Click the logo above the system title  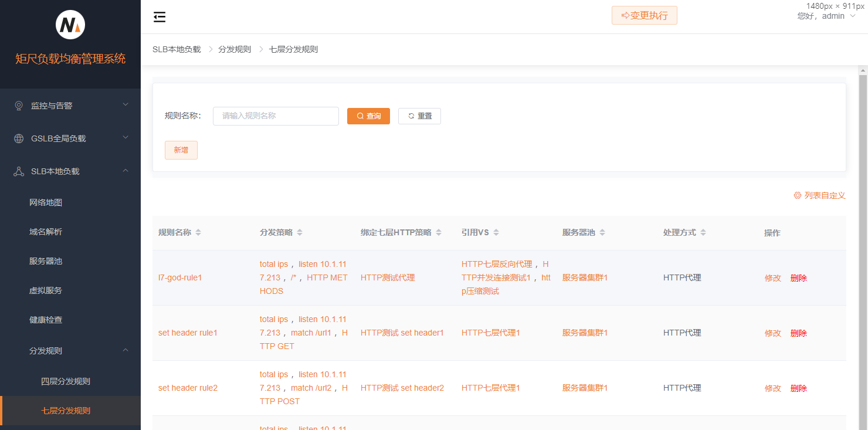click(x=70, y=25)
